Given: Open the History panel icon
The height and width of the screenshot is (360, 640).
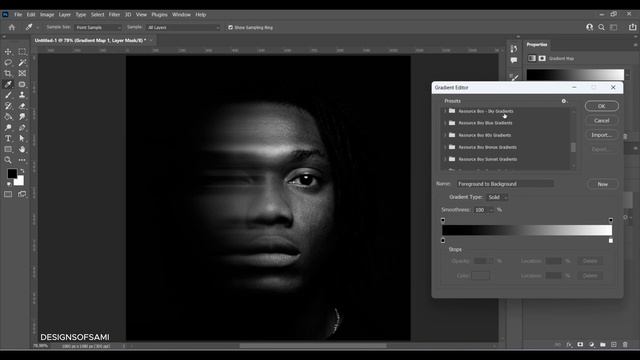Looking at the screenshot, I should [x=514, y=49].
